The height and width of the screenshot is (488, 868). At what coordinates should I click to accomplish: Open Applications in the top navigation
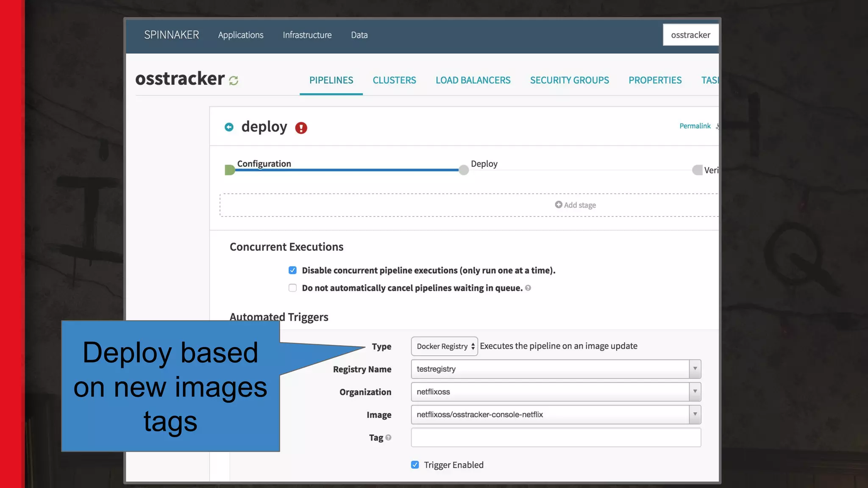(x=241, y=35)
